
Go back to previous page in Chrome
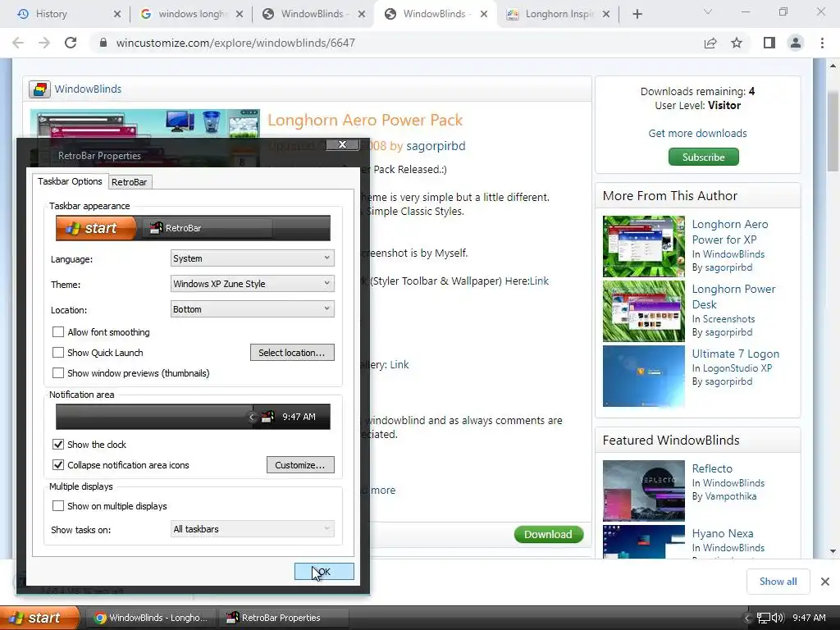click(18, 43)
